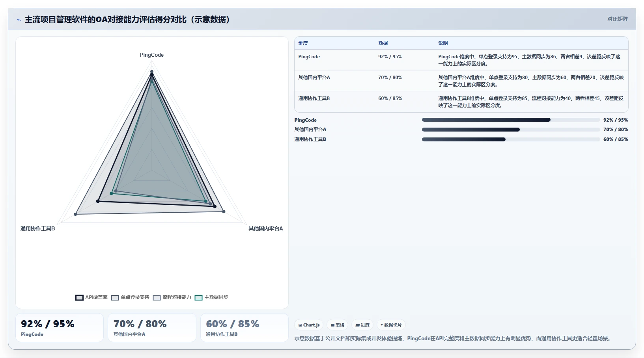Click the 主数据同步 teal legend color box
This screenshot has width=644, height=358.
(198, 298)
